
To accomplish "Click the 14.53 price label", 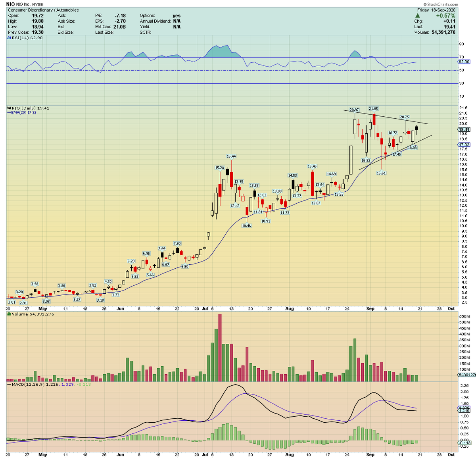I will tap(292, 175).
